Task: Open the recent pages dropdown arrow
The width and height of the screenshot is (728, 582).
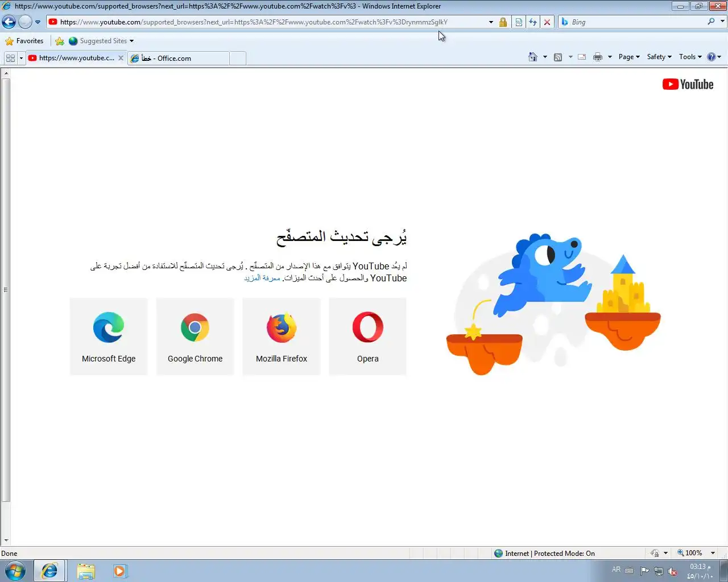Action: pyautogui.click(x=38, y=22)
